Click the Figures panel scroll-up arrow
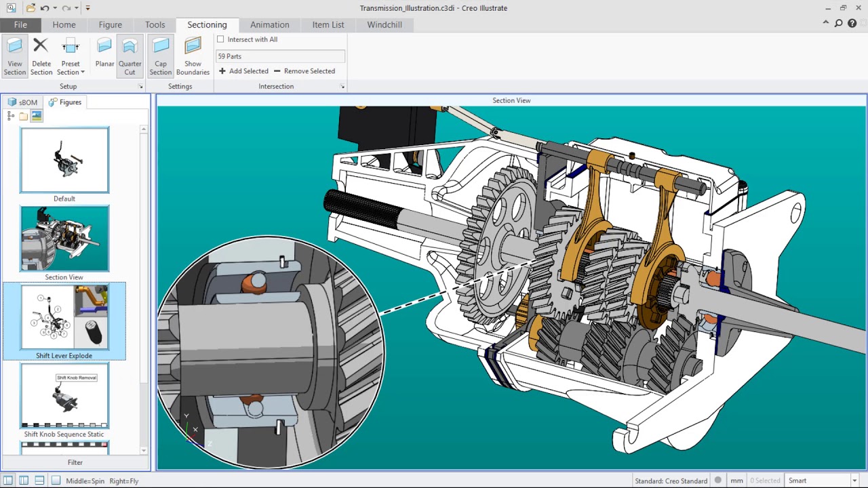 143,129
